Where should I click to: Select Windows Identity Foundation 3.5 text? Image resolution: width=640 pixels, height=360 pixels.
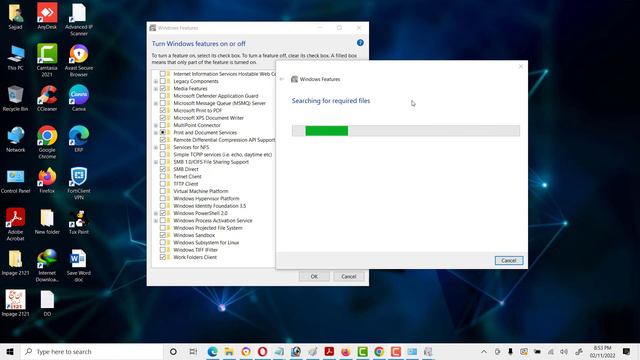[x=209, y=206]
